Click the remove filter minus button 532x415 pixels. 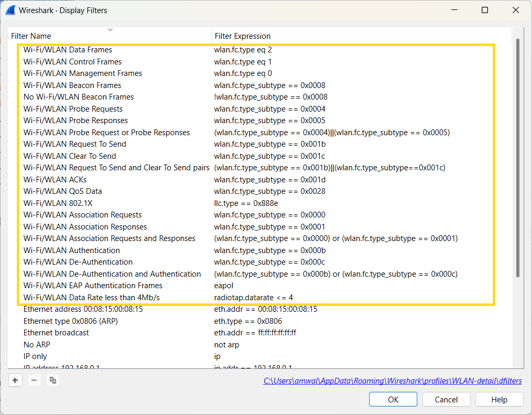pos(34,380)
